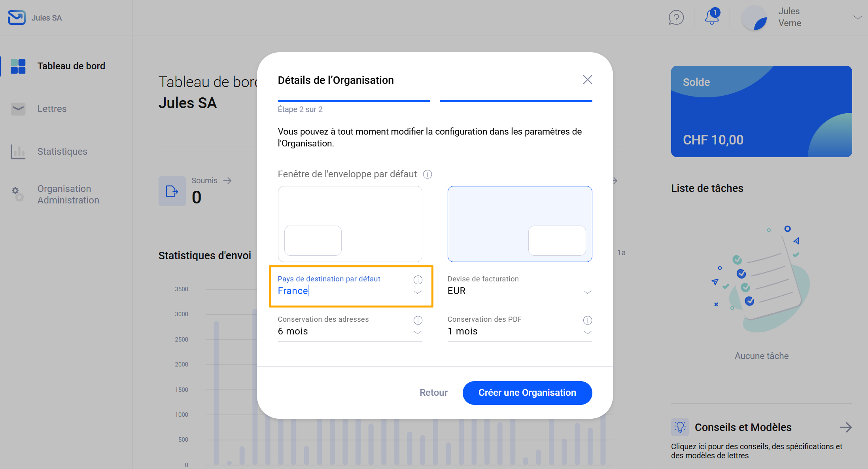Click the Submitted (Soumis) document icon

(172, 191)
